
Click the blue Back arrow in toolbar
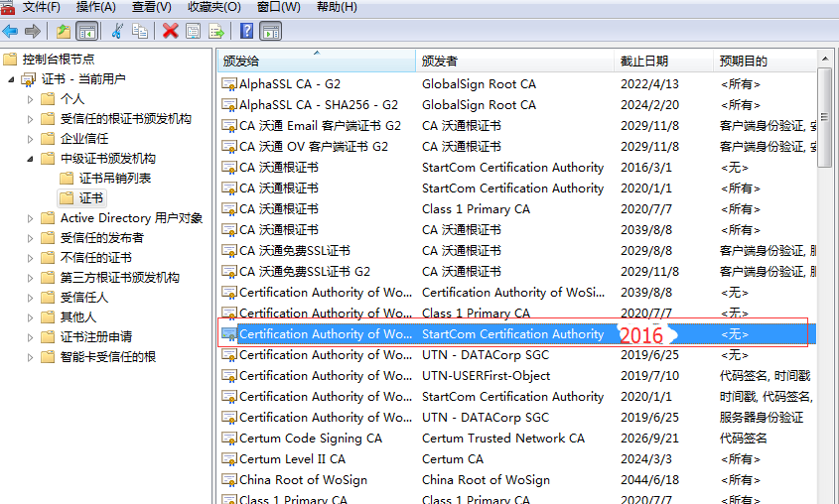[x=11, y=31]
